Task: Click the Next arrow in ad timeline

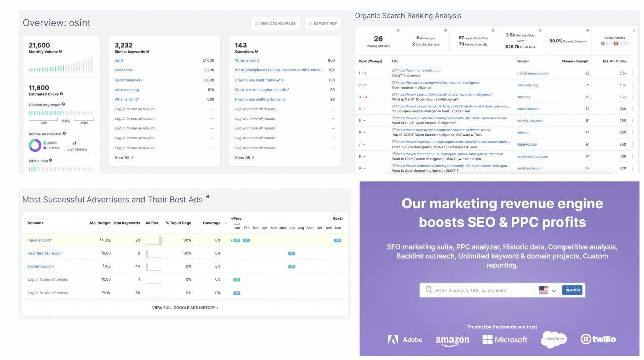Action: (337, 219)
